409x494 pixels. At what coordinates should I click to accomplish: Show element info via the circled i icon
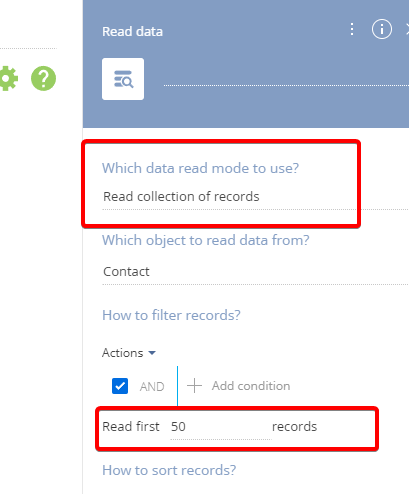(382, 29)
